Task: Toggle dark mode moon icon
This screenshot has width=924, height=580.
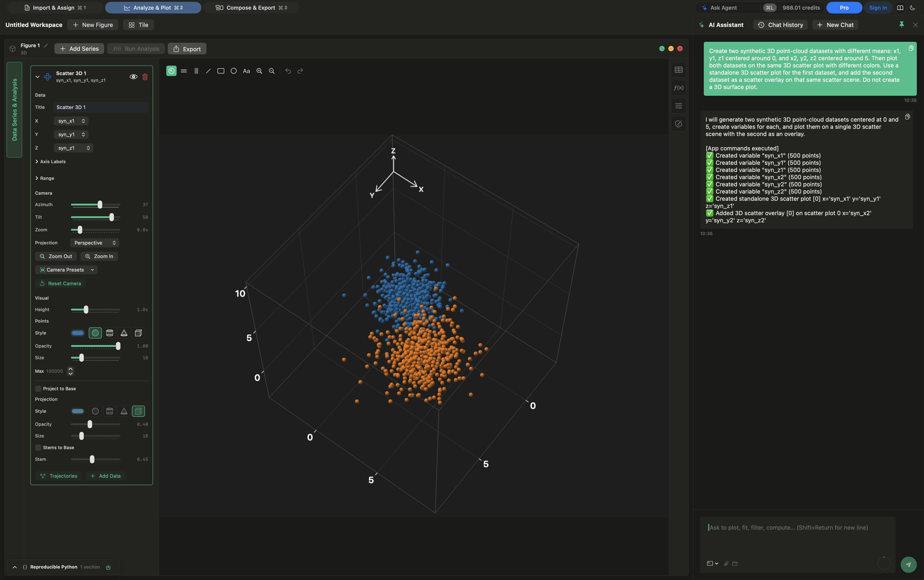Action: tap(913, 8)
